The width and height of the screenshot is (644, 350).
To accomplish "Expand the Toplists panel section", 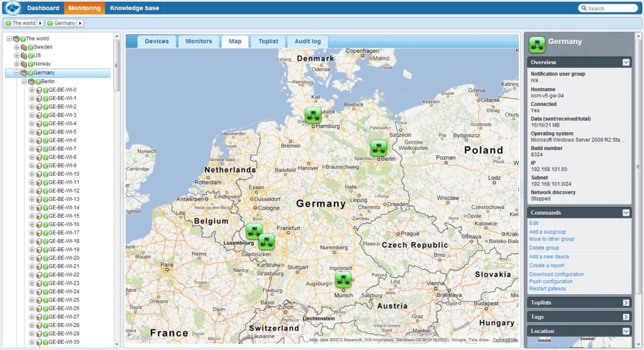I will point(626,303).
